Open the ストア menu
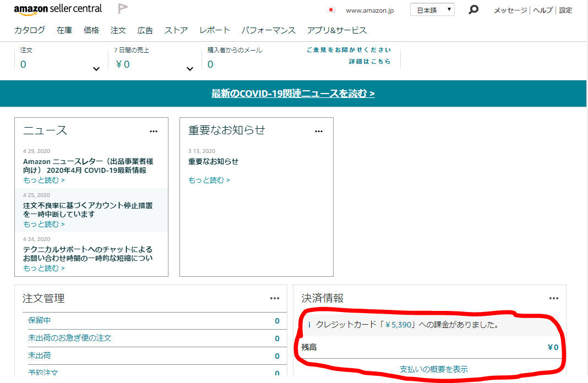 (x=176, y=30)
